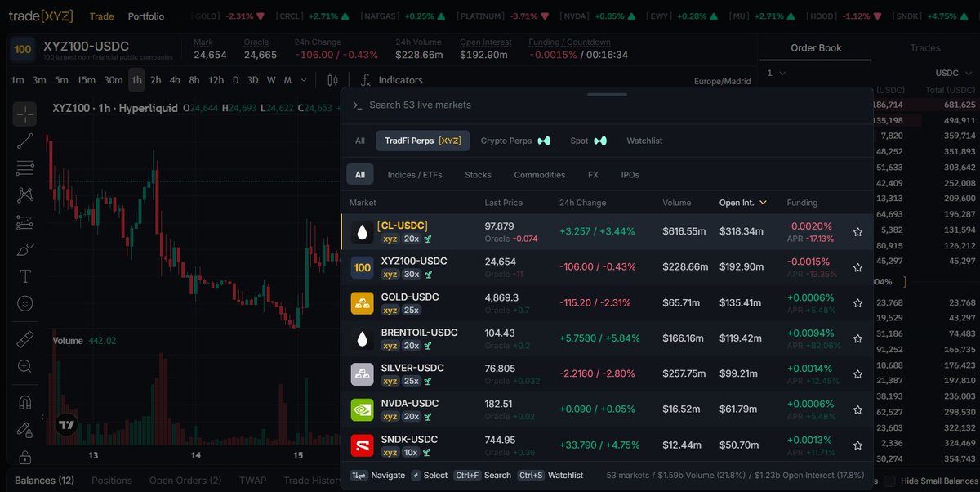Click the Search 53 live markets field
The height and width of the screenshot is (492, 980).
pos(606,105)
